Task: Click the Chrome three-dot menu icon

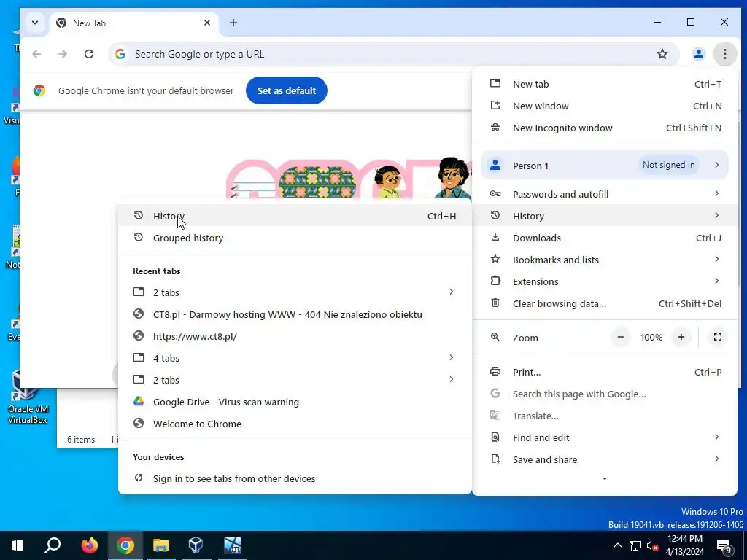Action: click(x=724, y=54)
